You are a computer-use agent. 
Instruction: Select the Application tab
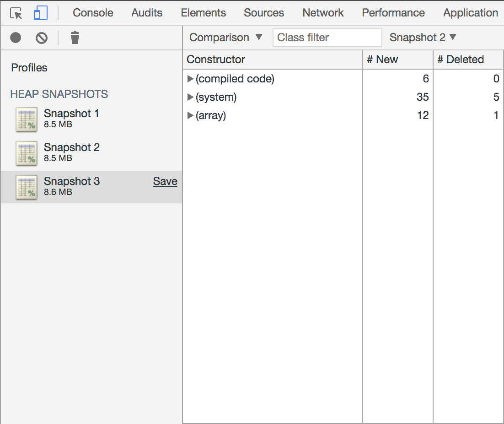point(471,13)
